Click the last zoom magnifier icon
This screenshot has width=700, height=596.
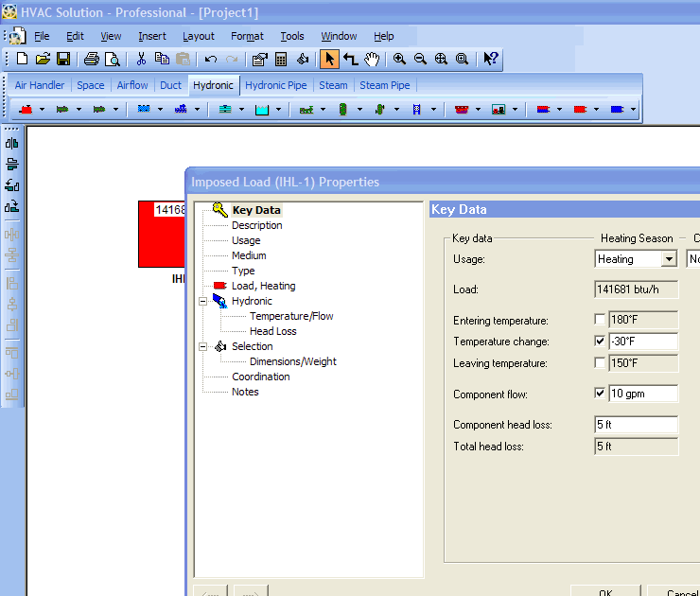462,59
